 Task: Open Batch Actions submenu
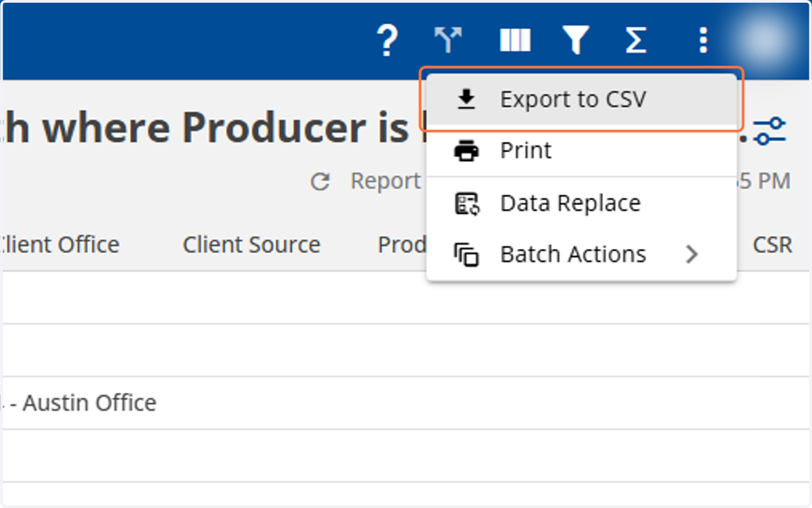click(581, 254)
